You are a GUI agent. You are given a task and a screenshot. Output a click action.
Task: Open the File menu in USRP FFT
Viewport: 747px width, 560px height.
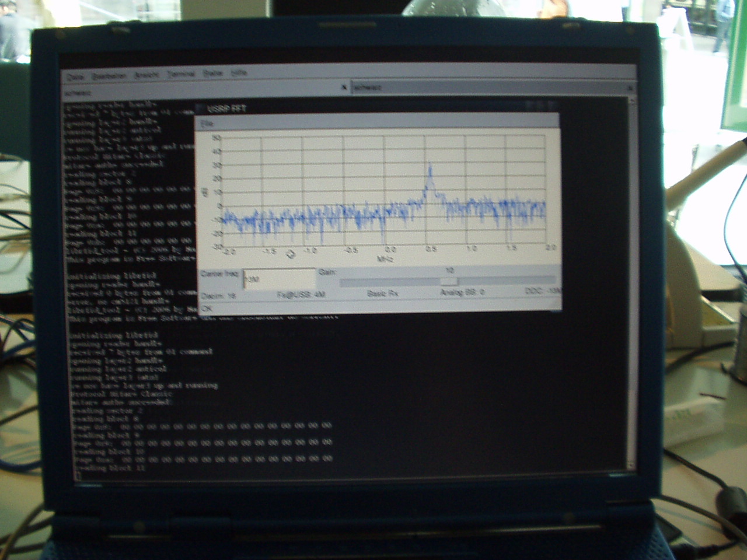205,124
